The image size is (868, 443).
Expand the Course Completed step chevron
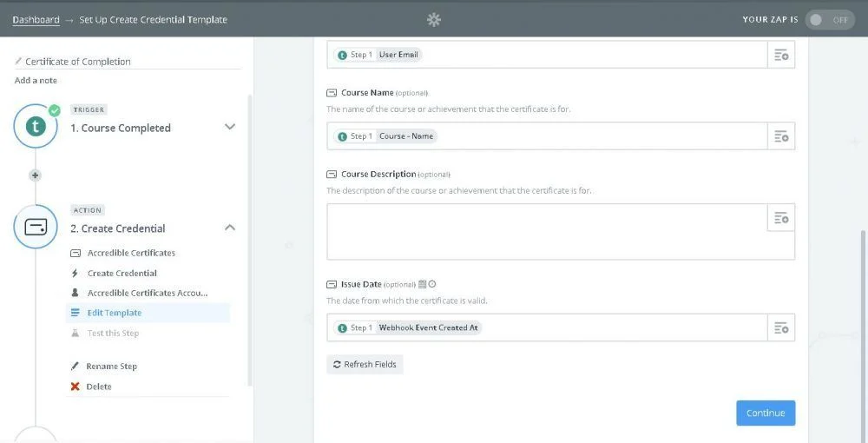pyautogui.click(x=230, y=127)
